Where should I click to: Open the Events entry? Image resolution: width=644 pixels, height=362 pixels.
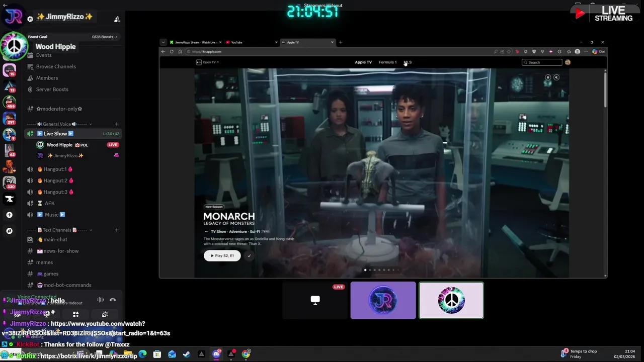(x=44, y=55)
